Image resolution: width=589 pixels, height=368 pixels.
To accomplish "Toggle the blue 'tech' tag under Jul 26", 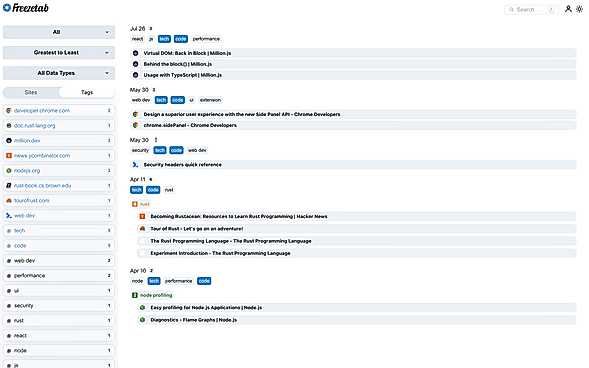I will [x=164, y=39].
